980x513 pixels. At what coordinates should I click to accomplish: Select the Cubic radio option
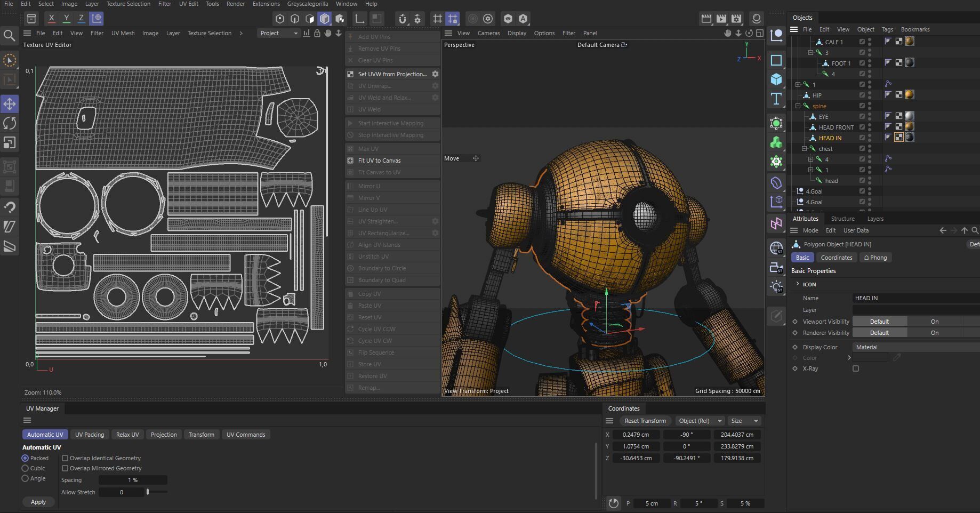coord(25,468)
